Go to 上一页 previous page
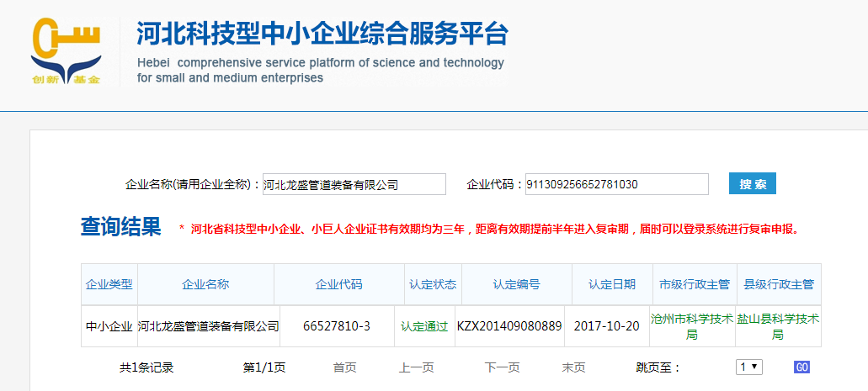868x391 pixels. click(416, 367)
